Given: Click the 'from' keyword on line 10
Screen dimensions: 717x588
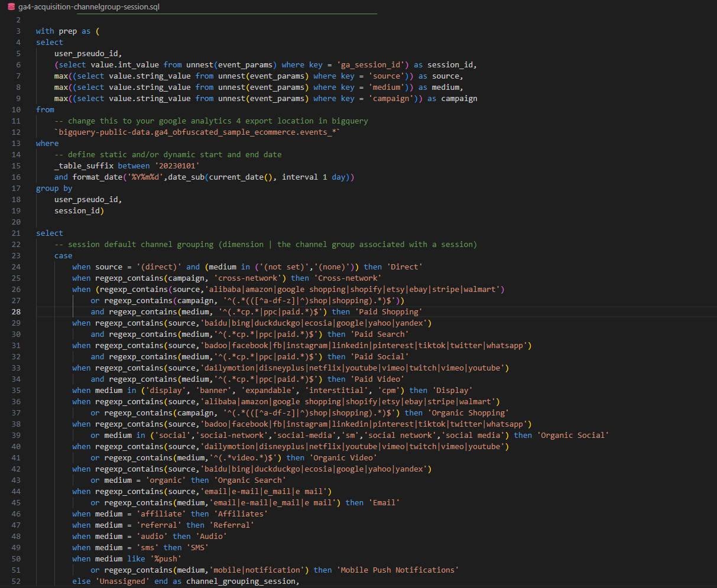Looking at the screenshot, I should pos(45,109).
